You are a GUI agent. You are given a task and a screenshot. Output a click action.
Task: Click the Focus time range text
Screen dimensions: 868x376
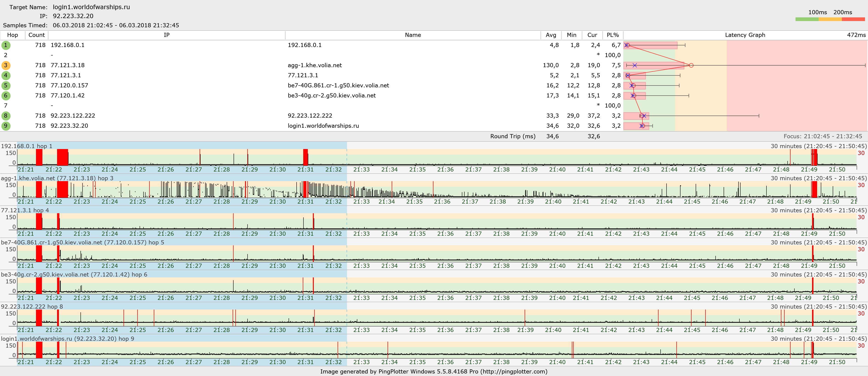pyautogui.click(x=823, y=136)
